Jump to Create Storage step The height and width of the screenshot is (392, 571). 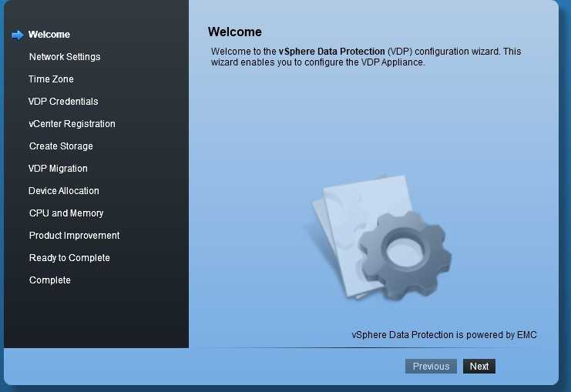(x=61, y=146)
